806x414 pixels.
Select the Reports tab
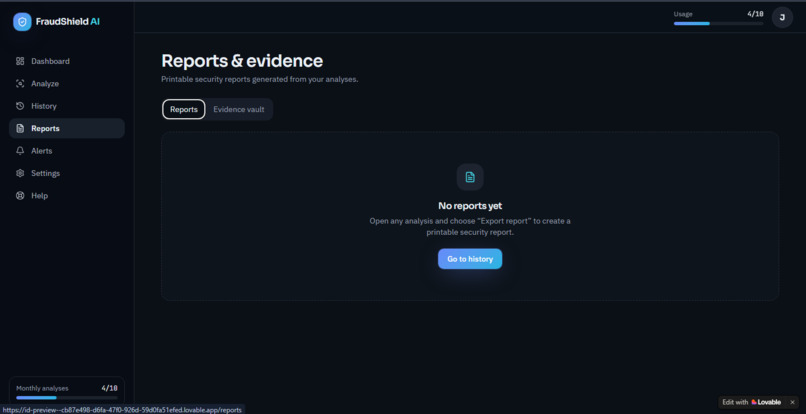[x=184, y=110]
